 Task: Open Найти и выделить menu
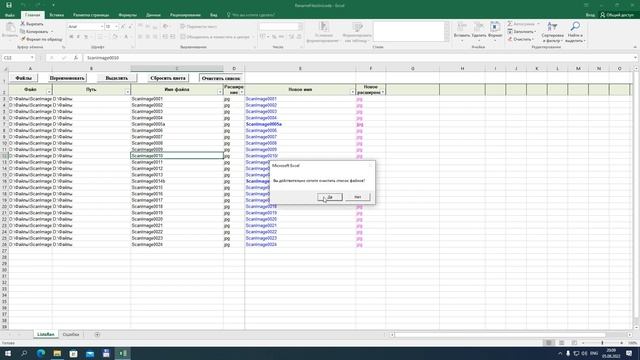pyautogui.click(x=575, y=32)
